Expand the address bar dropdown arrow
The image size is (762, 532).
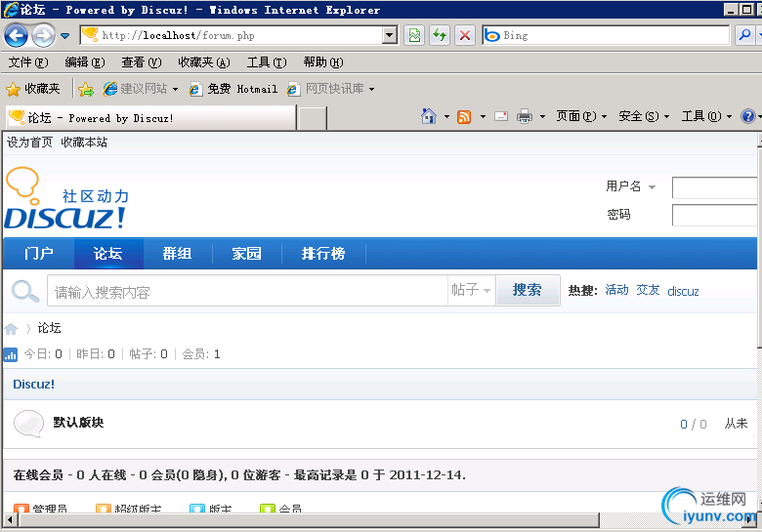click(x=390, y=35)
